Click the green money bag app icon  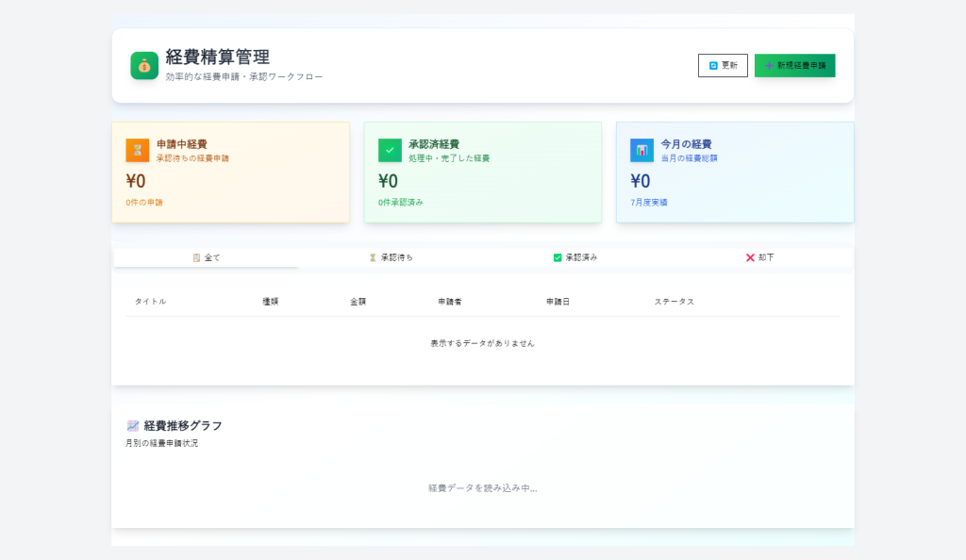point(144,66)
